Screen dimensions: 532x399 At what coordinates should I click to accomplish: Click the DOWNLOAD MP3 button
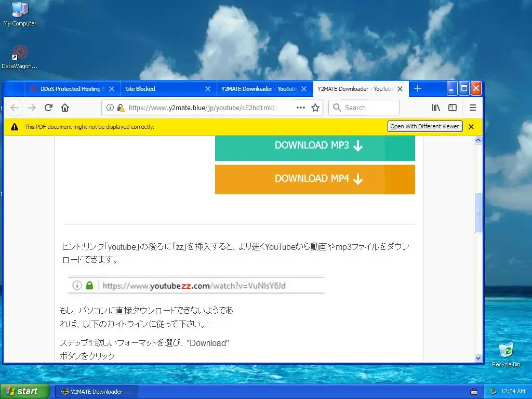tap(315, 148)
